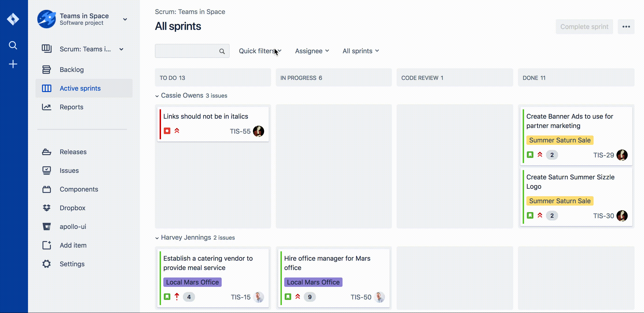Expand the Assignee dropdown filter

point(312,51)
